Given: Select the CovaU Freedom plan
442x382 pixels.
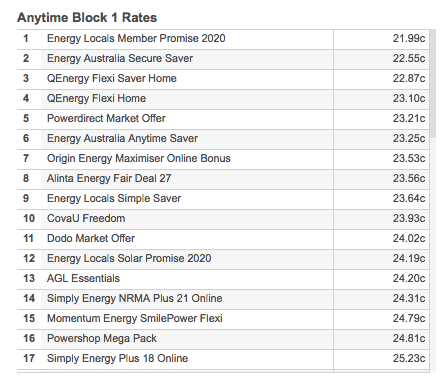Looking at the screenshot, I should (x=223, y=219).
